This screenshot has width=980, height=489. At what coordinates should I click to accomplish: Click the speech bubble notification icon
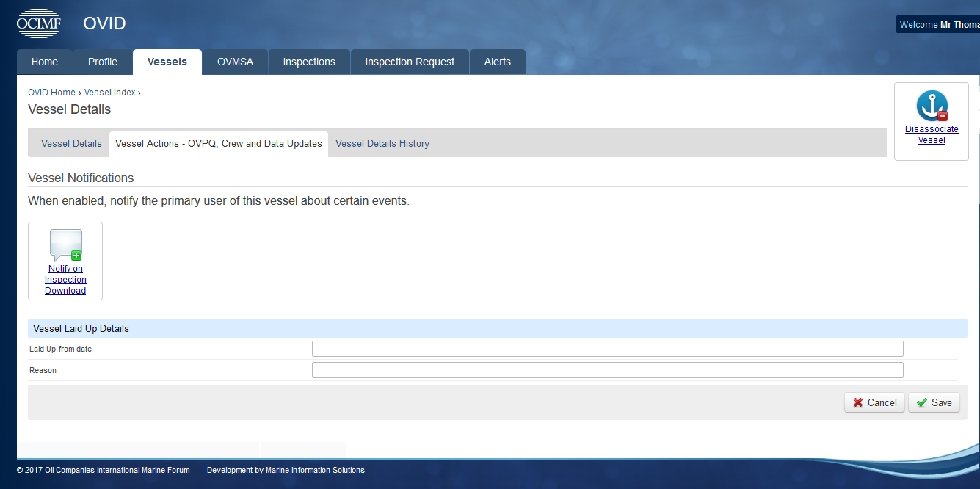pos(65,245)
